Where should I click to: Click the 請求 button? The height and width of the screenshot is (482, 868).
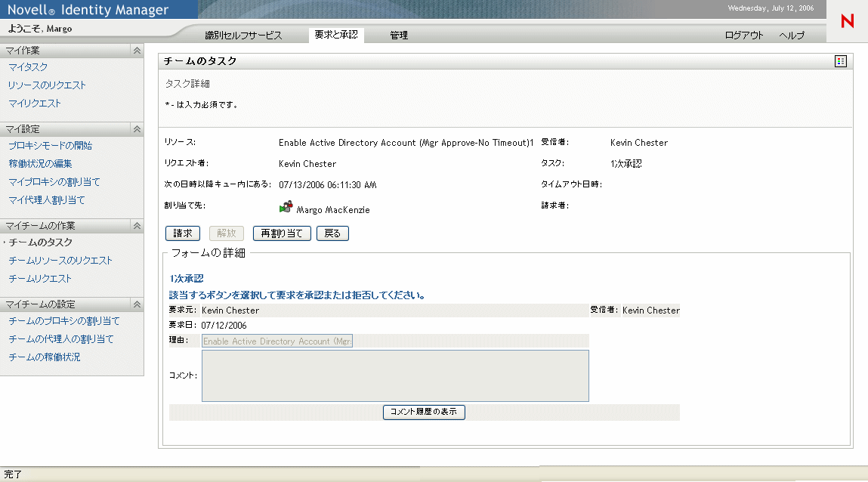183,233
